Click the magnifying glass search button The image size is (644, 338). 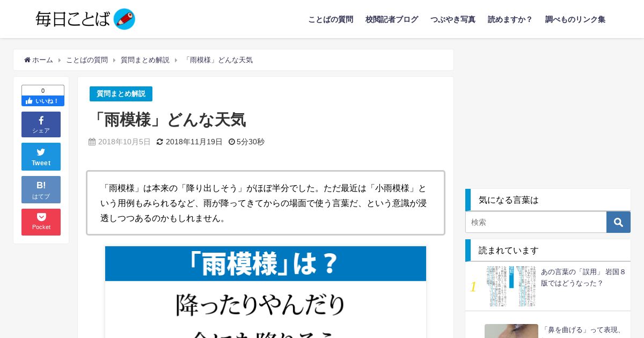click(618, 222)
